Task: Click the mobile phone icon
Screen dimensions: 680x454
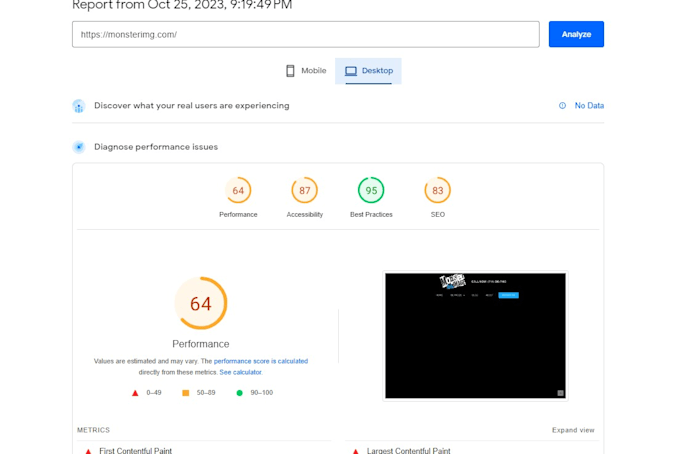Action: 290,71
